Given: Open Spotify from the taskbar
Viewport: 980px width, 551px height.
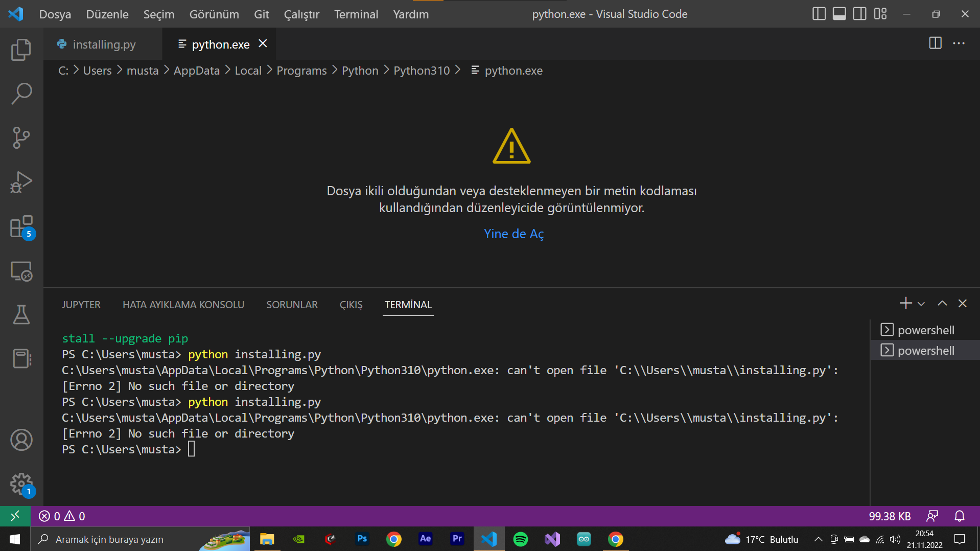Looking at the screenshot, I should (x=520, y=539).
